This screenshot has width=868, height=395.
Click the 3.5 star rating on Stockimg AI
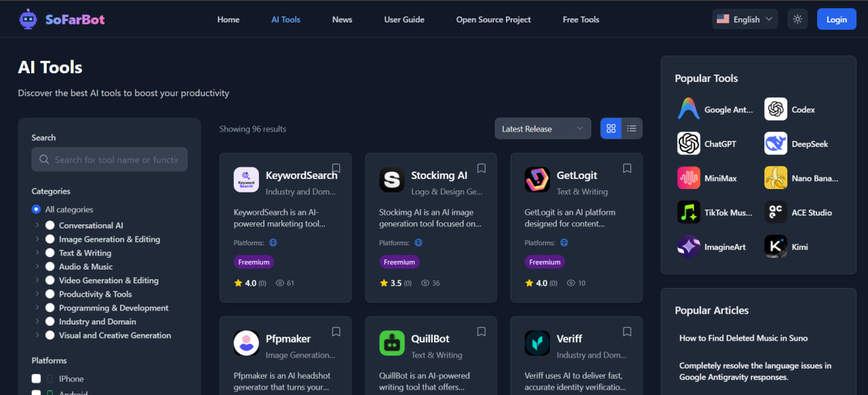pyautogui.click(x=396, y=283)
